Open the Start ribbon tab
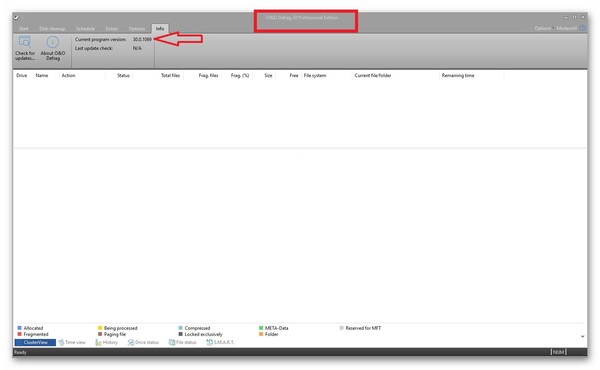The width and height of the screenshot is (600, 370). (24, 29)
